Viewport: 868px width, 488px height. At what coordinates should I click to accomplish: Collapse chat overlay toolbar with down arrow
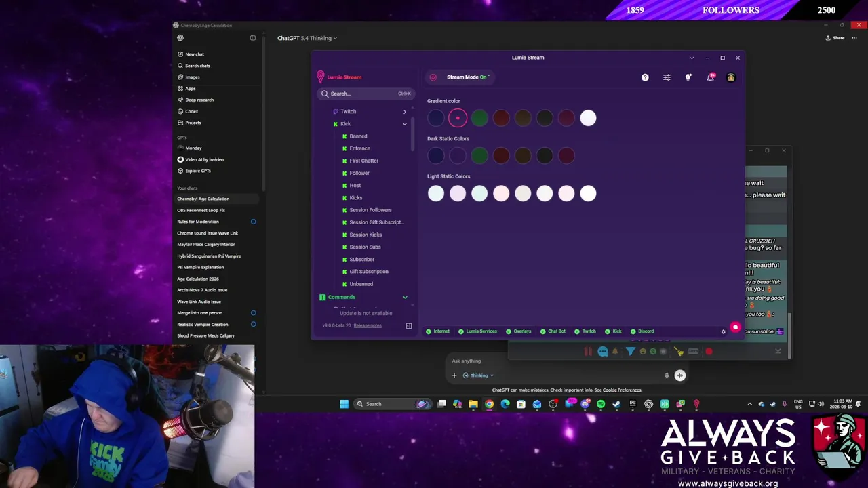coord(778,351)
